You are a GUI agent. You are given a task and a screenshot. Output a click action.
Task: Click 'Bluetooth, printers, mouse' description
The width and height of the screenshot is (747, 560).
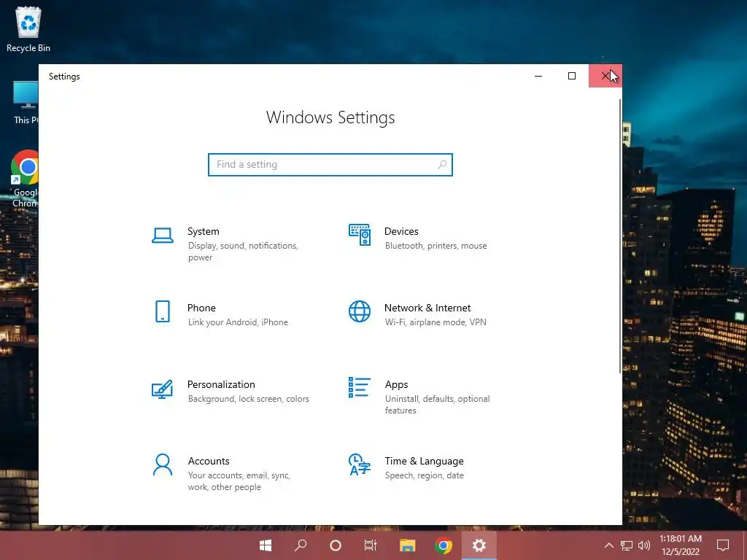pyautogui.click(x=436, y=246)
